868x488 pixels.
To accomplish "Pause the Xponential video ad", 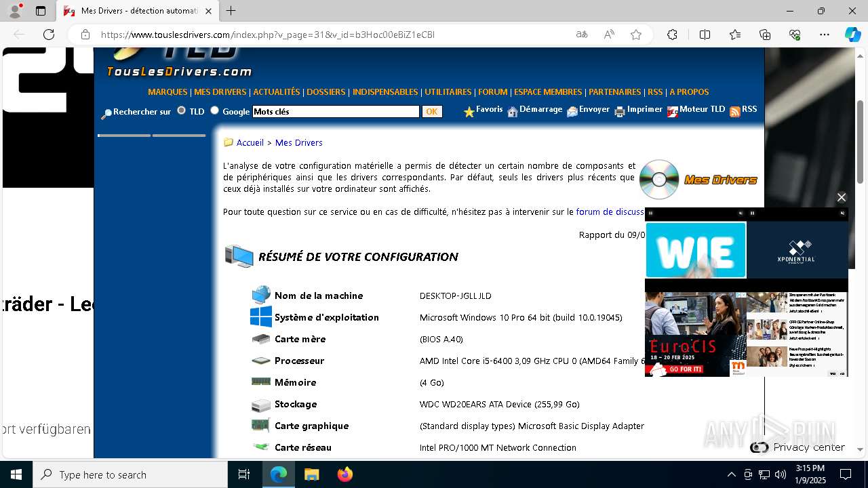I will pyautogui.click(x=752, y=213).
